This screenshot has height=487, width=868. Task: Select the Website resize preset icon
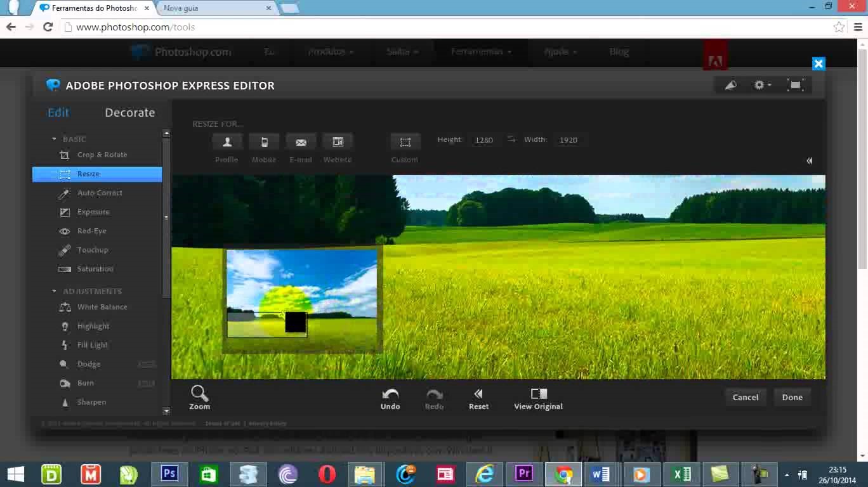[338, 142]
